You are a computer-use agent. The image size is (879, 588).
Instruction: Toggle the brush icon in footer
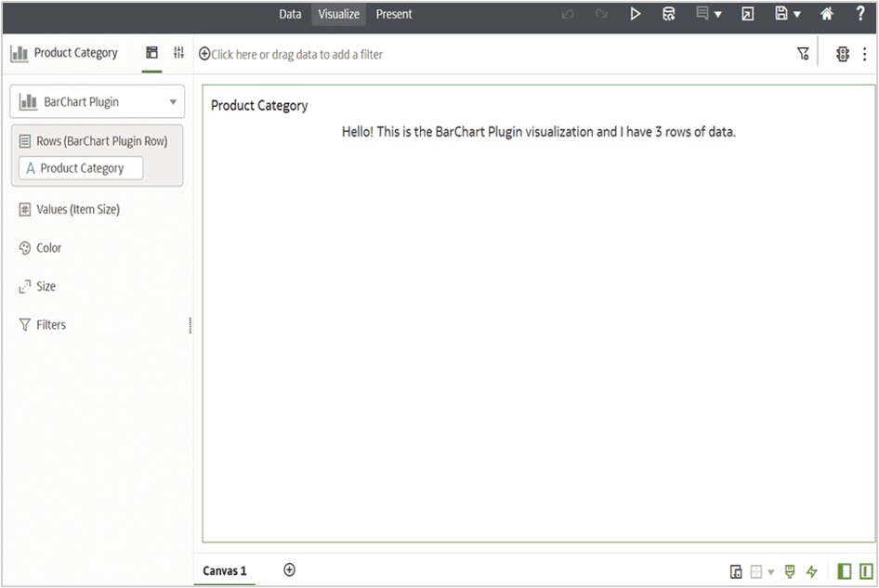pos(790,571)
